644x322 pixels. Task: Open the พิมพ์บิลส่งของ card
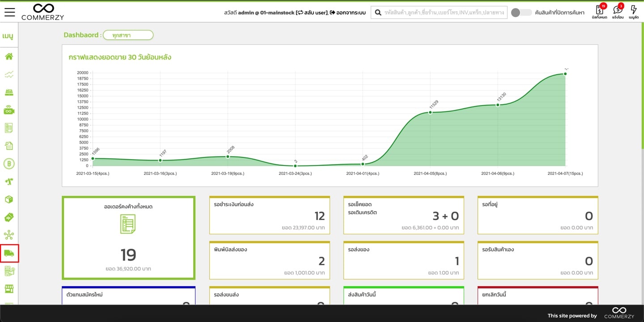click(x=269, y=261)
